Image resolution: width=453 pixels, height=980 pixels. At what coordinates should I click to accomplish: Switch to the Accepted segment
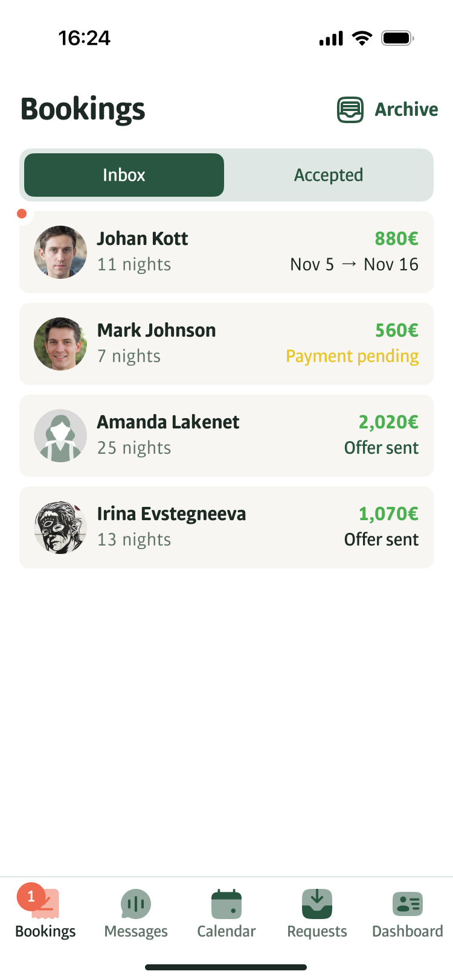[x=329, y=175]
